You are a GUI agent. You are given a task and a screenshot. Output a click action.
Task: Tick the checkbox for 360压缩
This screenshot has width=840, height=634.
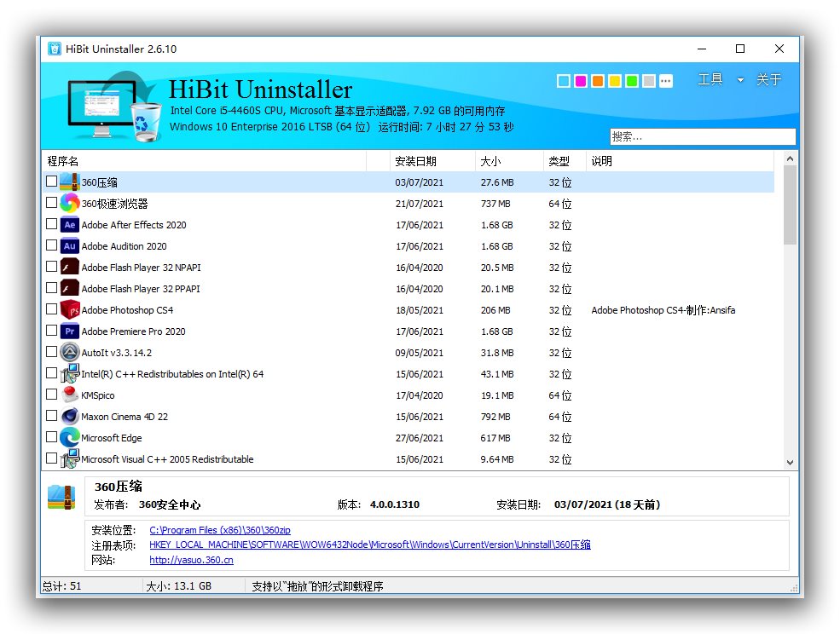tap(51, 182)
